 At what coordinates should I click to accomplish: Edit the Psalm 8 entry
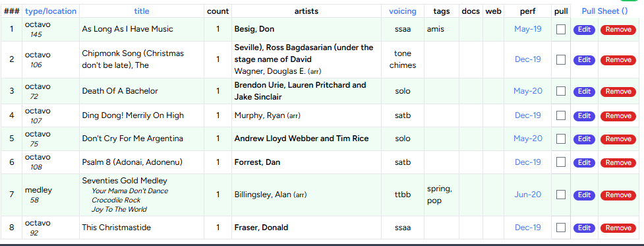coord(584,163)
